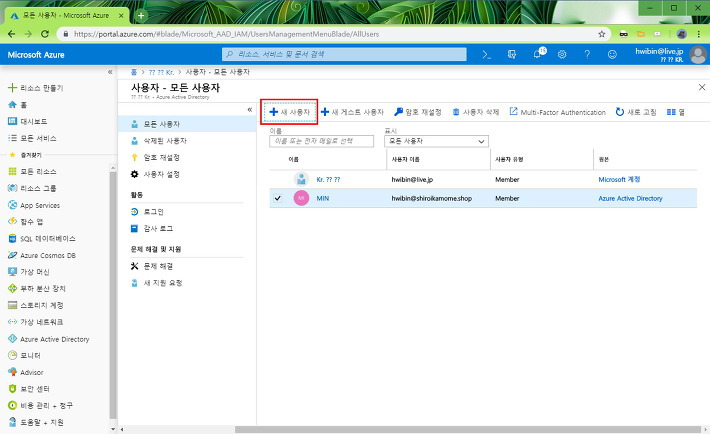Click 새 사용자 (New user) button
Image resolution: width=710 pixels, height=434 pixels.
[289, 112]
